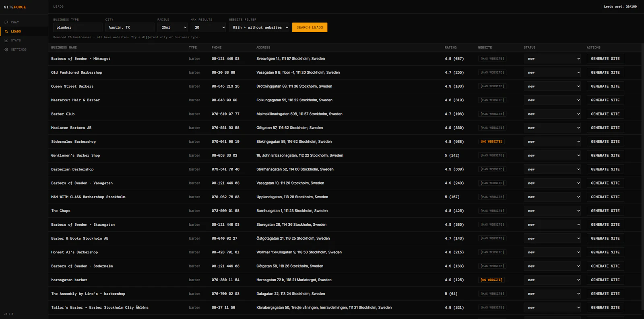Screen dimensions: 644x319
Task: Click the City input field
Action: 130,27
